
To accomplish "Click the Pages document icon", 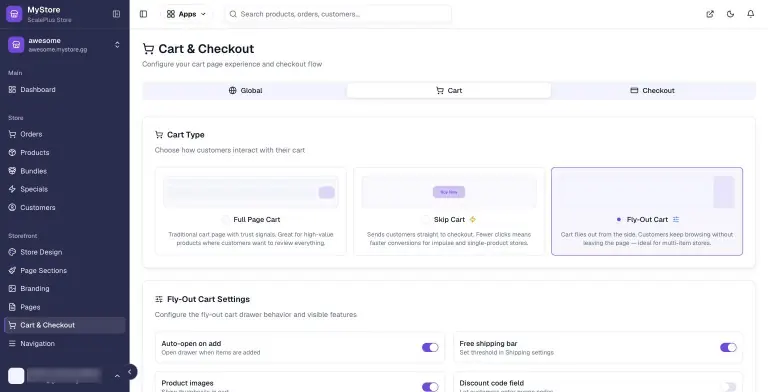I will (12, 307).
